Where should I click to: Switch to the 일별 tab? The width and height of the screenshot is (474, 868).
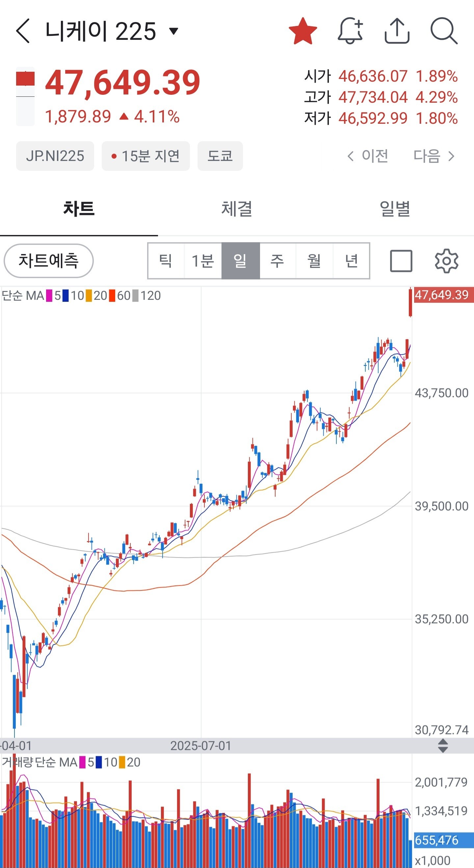pyautogui.click(x=394, y=209)
